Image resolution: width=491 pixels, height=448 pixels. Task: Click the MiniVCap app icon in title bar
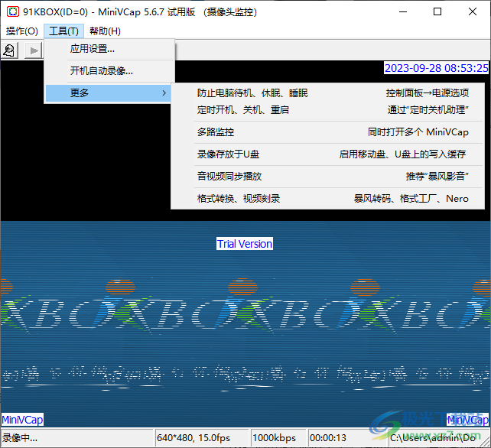13,12
